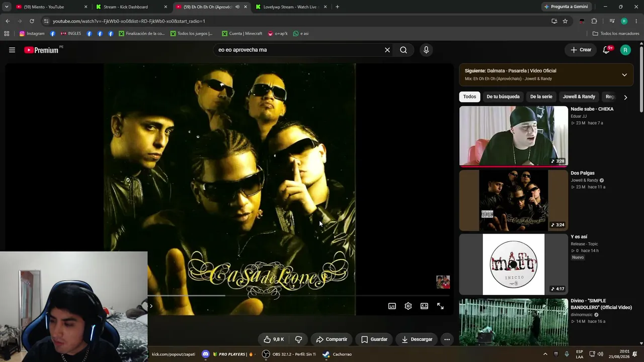Image resolution: width=644 pixels, height=362 pixels.
Task: Toggle theater mode in the player
Action: pos(424,306)
